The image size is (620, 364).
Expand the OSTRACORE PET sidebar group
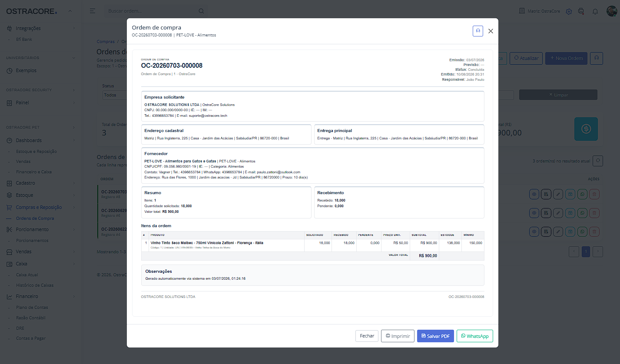coord(74,127)
